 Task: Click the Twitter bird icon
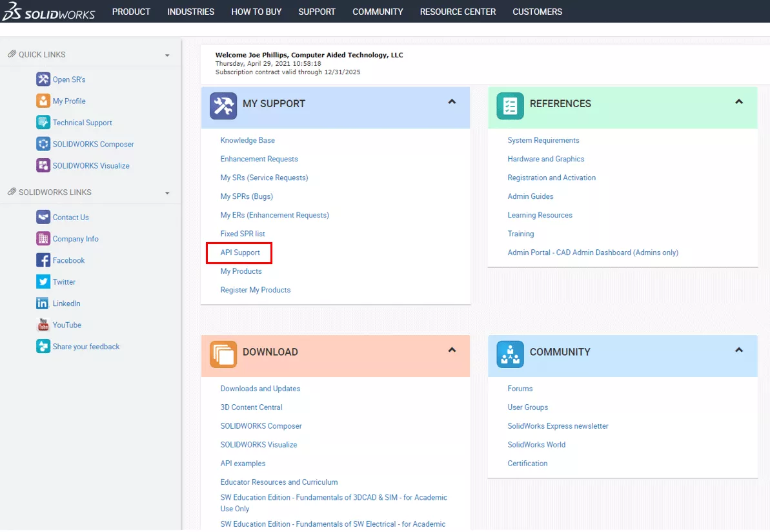(x=43, y=281)
